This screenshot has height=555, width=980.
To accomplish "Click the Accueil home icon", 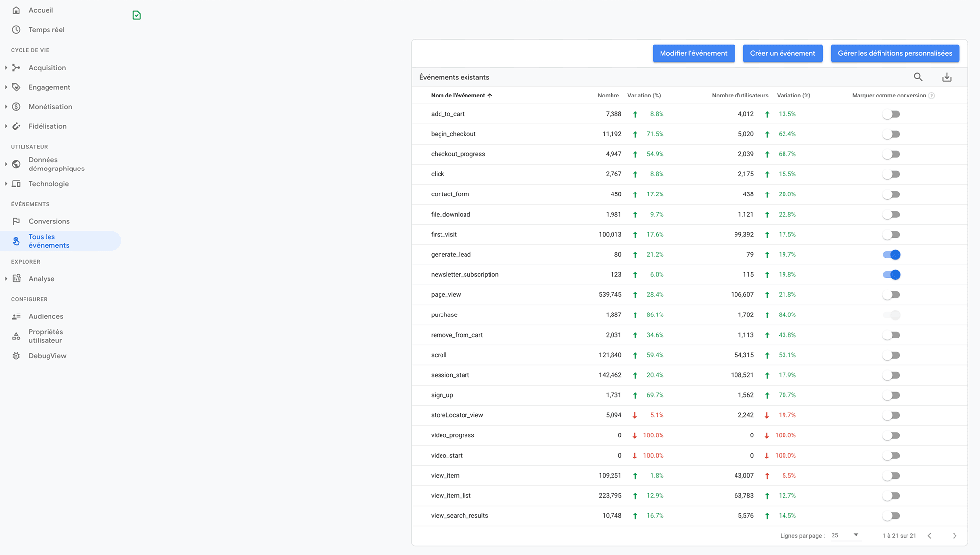I will (x=16, y=10).
